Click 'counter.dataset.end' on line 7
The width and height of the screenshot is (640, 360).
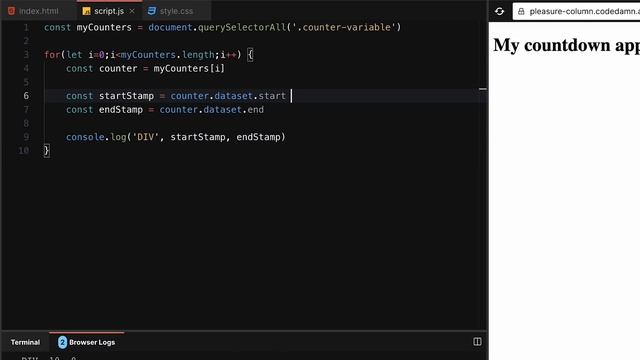pos(211,109)
